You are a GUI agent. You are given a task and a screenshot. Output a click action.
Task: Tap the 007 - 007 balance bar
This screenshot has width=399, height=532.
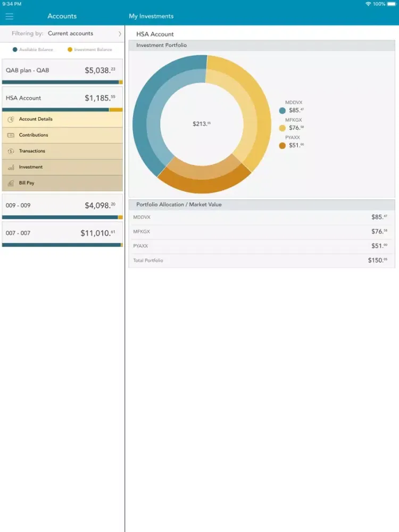(x=62, y=245)
